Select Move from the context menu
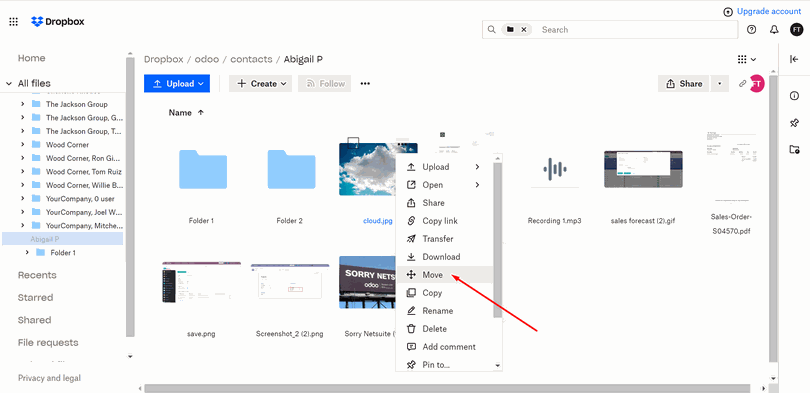810x393 pixels. coord(444,275)
